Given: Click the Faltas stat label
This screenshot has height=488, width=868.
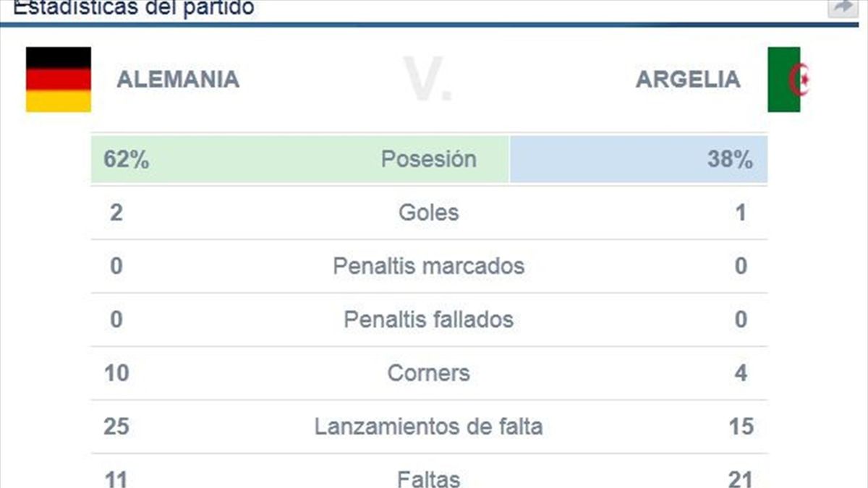Looking at the screenshot, I should tap(428, 478).
